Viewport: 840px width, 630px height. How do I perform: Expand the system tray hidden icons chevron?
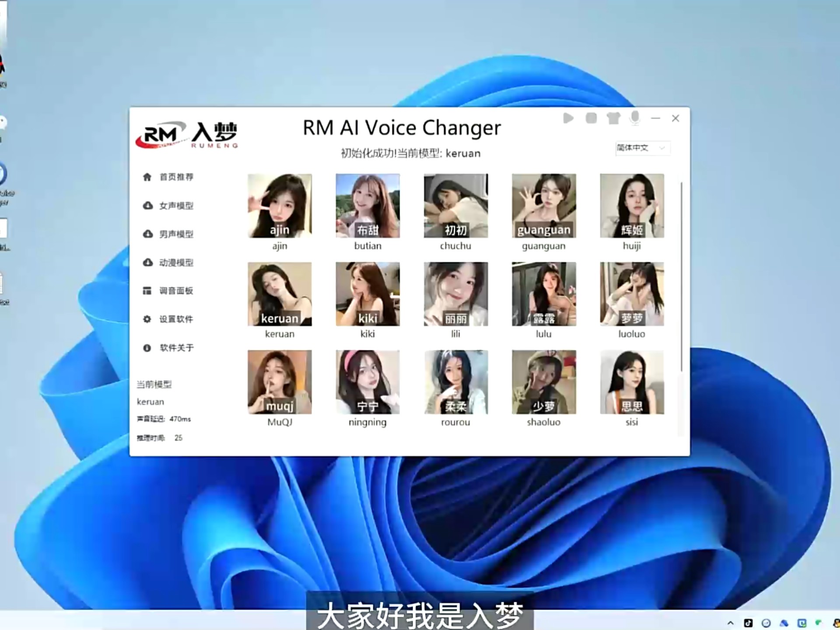[x=730, y=623]
